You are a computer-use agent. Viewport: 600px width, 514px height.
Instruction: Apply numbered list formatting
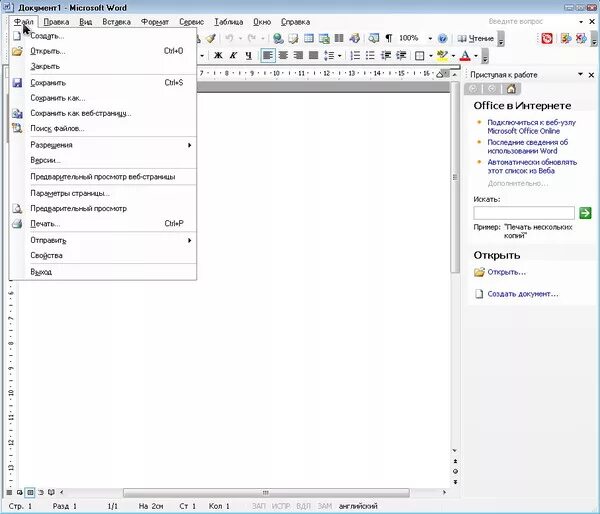[x=355, y=56]
